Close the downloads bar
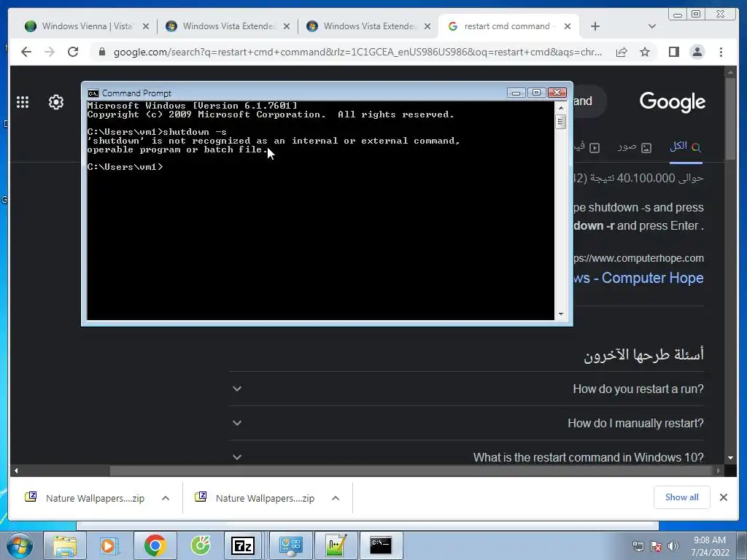This screenshot has height=560, width=747. pyautogui.click(x=723, y=497)
